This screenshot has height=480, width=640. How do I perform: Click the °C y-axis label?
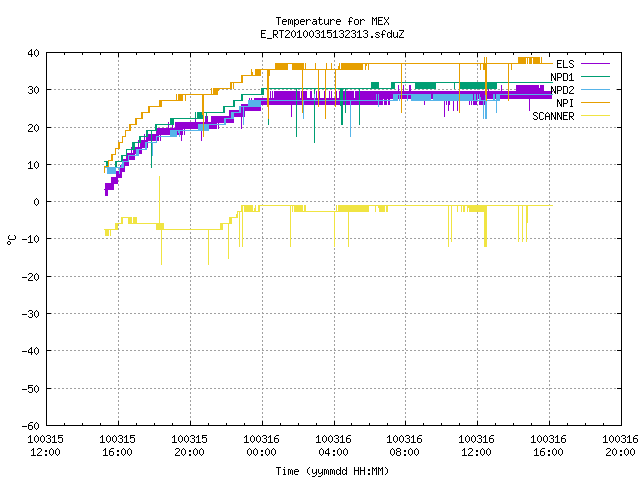[x=11, y=240]
